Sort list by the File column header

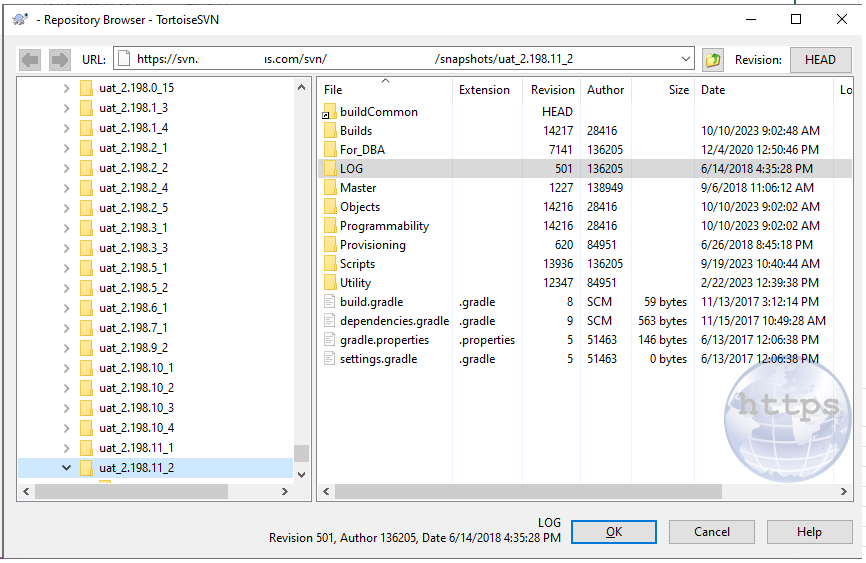coord(386,90)
